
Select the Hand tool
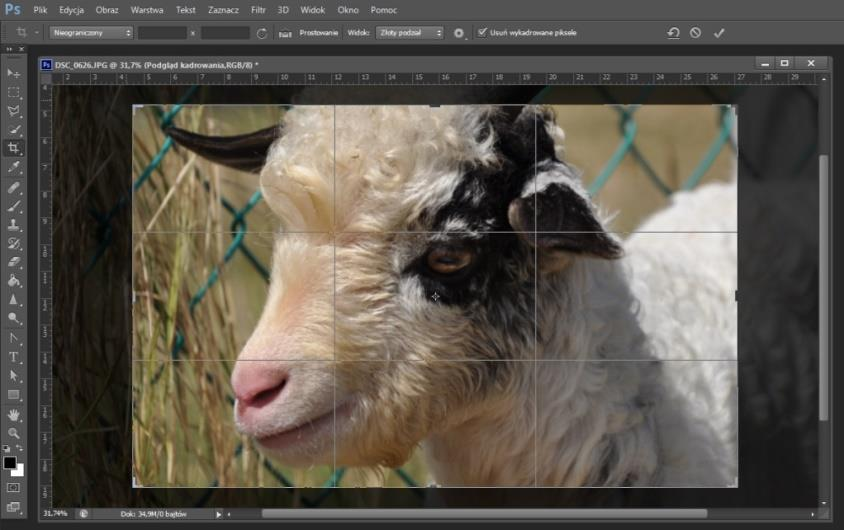[14, 414]
